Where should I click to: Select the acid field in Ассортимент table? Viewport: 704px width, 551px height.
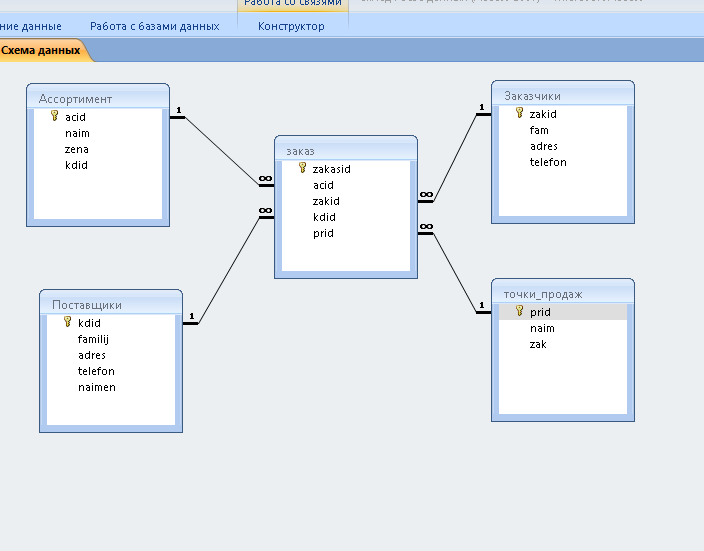pyautogui.click(x=98, y=117)
